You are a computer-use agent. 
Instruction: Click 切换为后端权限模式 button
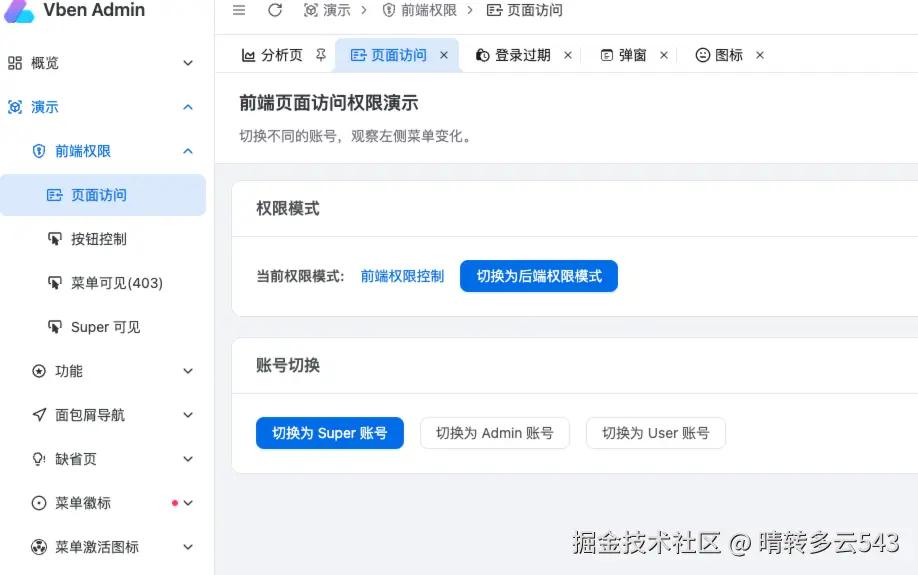click(539, 276)
